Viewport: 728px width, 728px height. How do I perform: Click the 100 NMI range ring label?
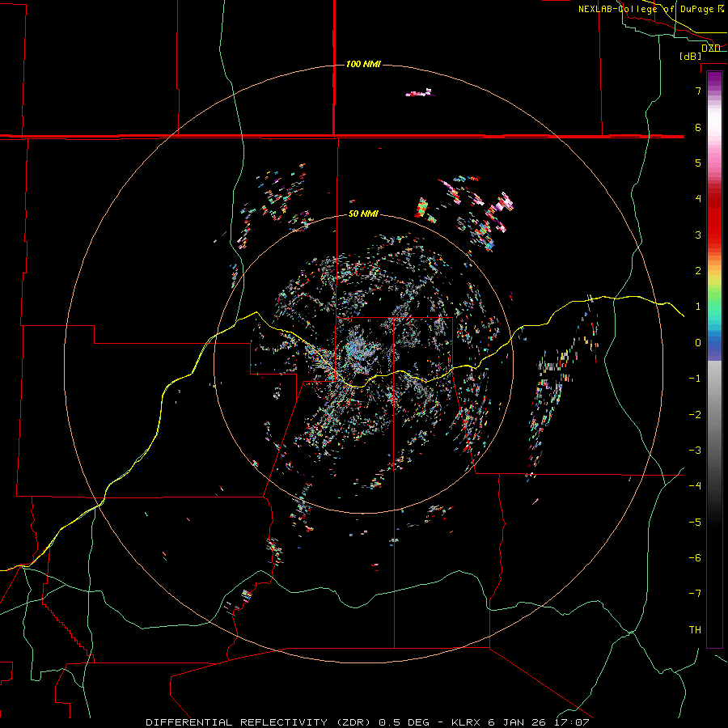pyautogui.click(x=363, y=64)
